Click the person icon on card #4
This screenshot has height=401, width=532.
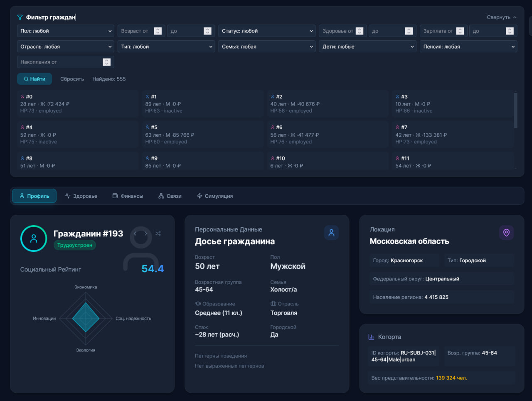[22, 127]
